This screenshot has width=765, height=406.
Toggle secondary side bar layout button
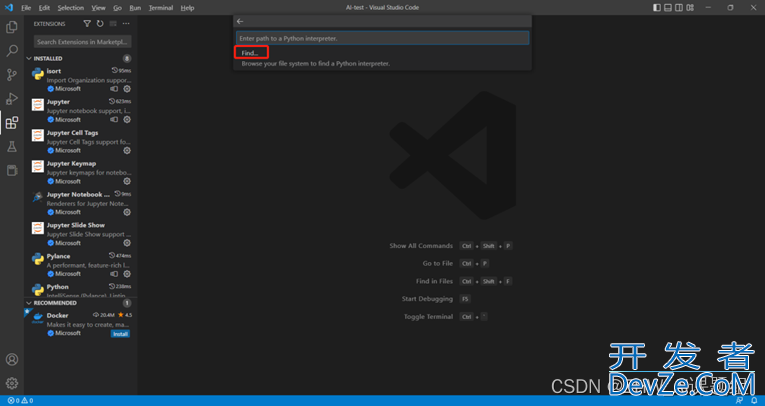[679, 7]
